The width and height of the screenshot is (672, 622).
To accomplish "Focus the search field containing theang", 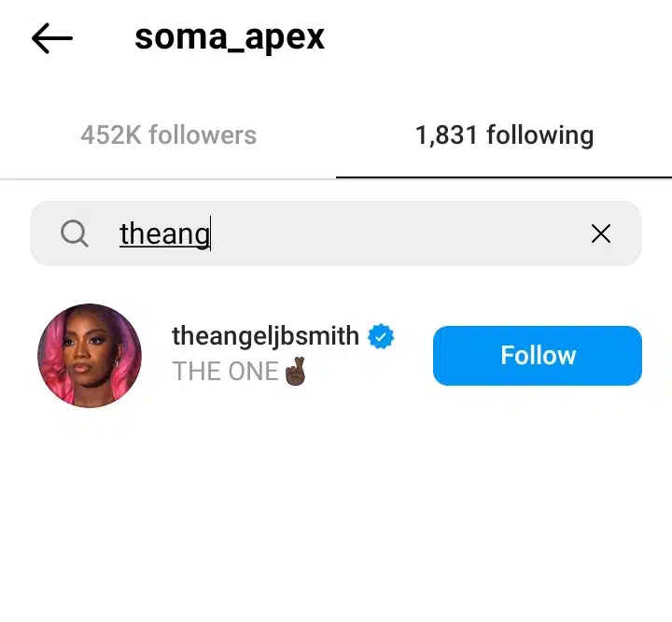I will pos(336,233).
